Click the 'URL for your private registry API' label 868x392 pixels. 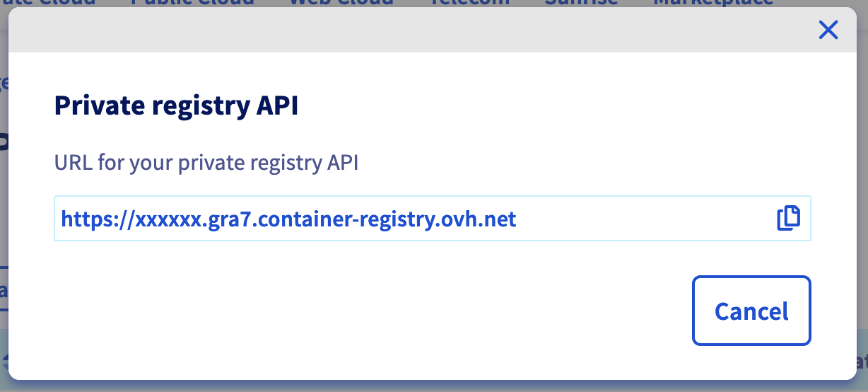coord(206,163)
